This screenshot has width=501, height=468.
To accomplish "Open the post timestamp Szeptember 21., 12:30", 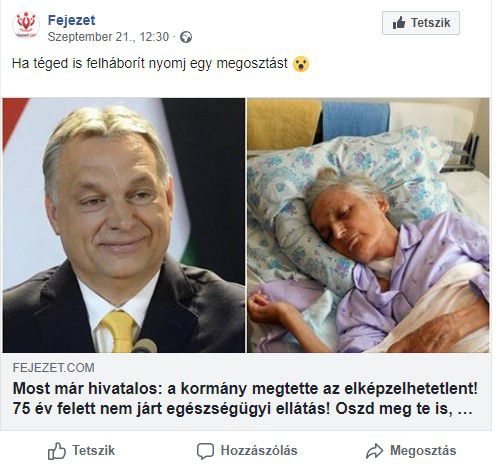I will pos(108,37).
